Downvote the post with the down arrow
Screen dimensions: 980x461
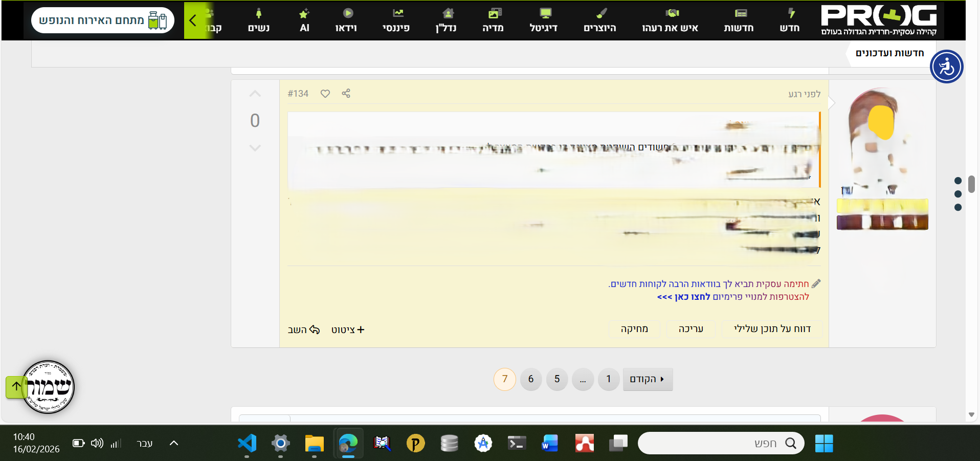[x=255, y=148]
